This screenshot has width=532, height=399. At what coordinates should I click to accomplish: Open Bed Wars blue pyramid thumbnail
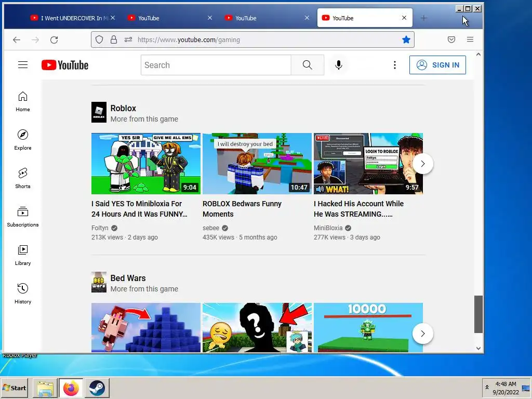point(146,327)
